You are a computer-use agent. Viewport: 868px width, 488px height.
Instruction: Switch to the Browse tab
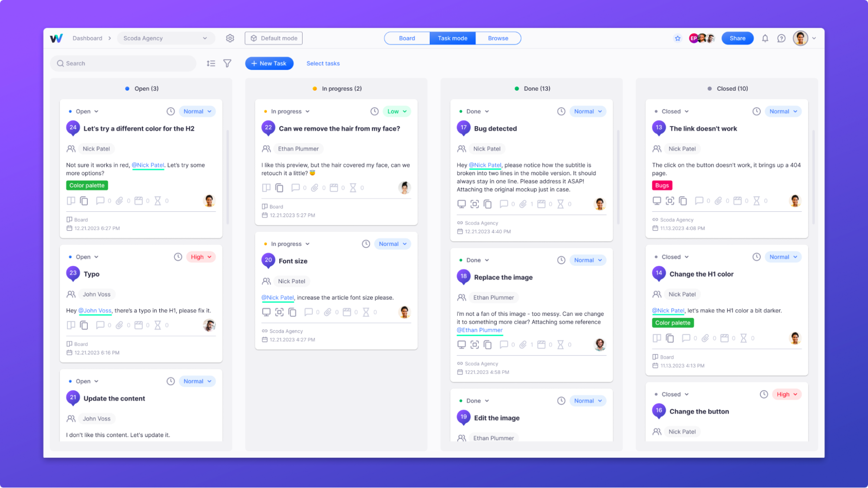[497, 38]
